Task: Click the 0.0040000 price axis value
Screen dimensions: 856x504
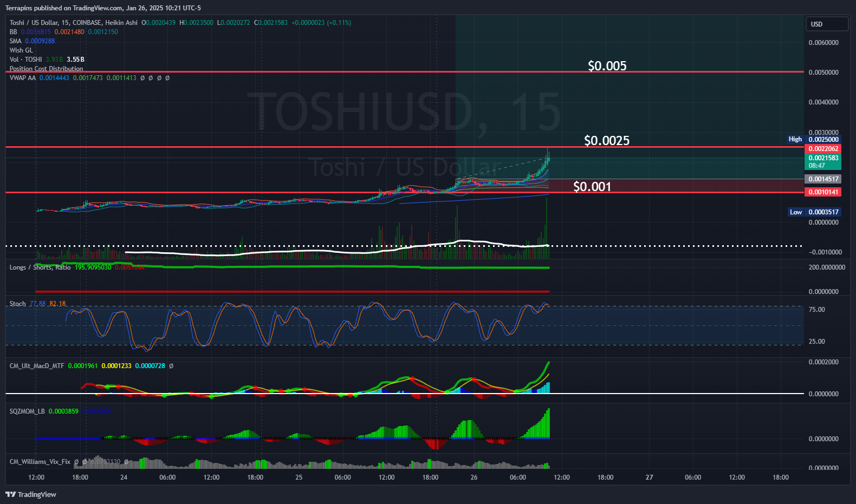Action: [x=823, y=102]
